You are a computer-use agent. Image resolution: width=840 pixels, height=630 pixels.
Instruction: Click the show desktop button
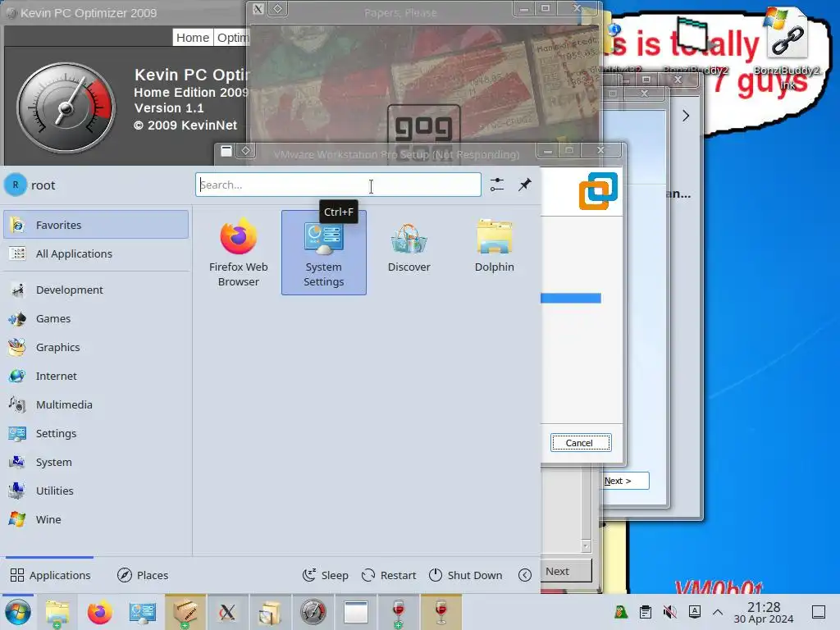819,612
